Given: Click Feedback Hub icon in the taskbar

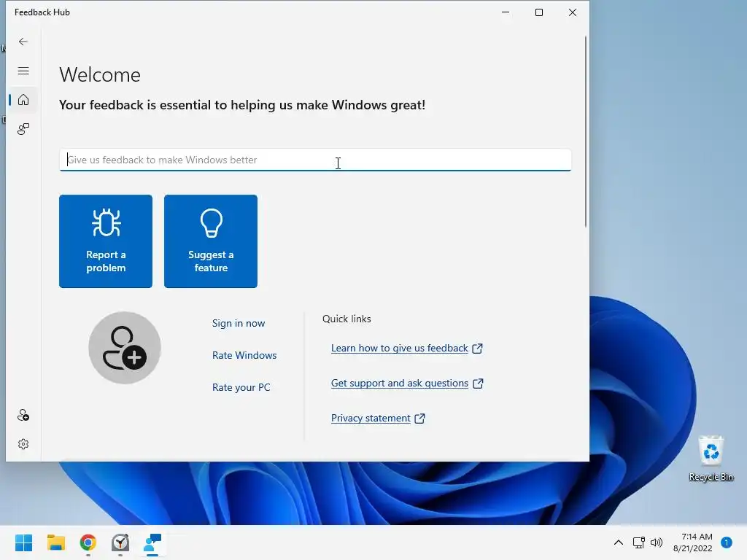Looking at the screenshot, I should point(152,542).
